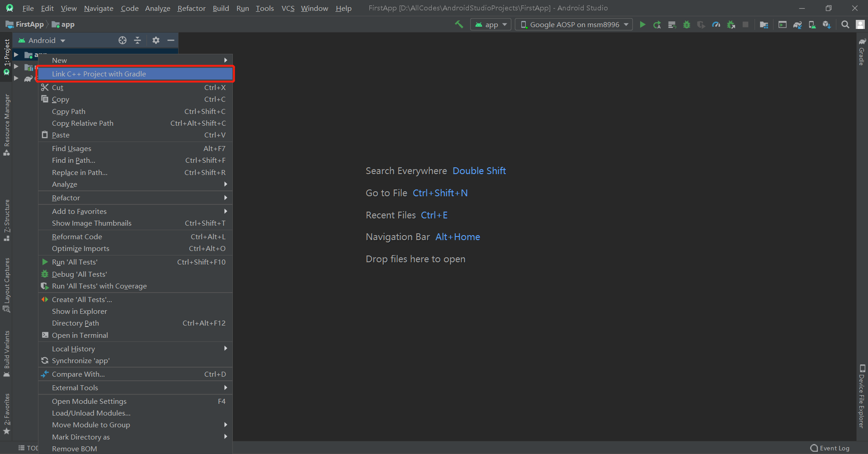Toggle the Build Variants tool window

click(6, 354)
